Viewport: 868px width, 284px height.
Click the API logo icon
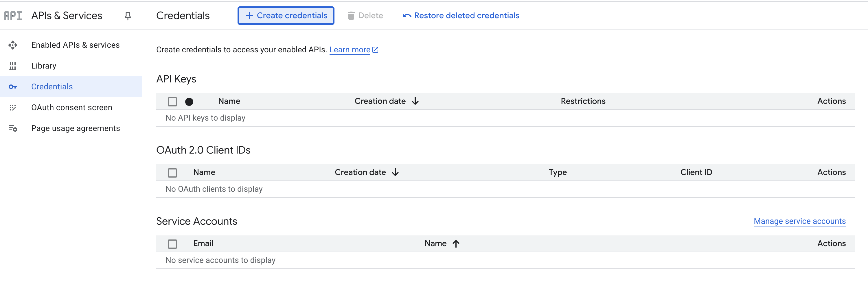point(13,16)
